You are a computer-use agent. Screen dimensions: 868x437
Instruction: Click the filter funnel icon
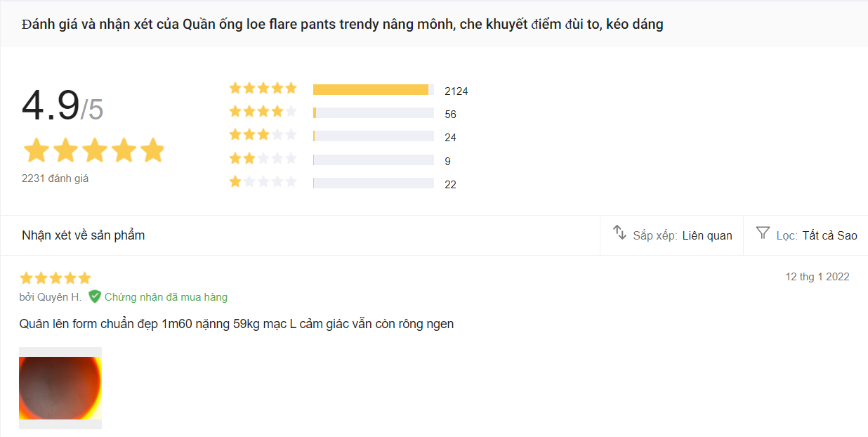pos(763,233)
